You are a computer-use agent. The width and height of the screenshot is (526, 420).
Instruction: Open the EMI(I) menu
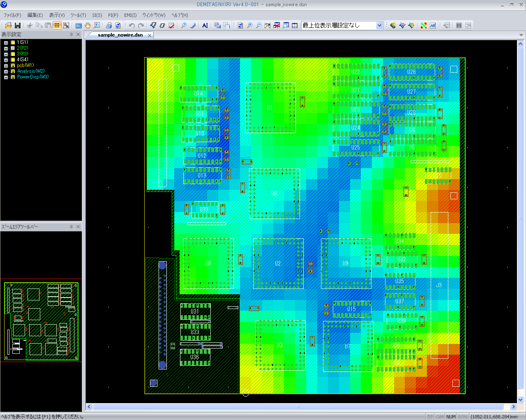point(130,15)
